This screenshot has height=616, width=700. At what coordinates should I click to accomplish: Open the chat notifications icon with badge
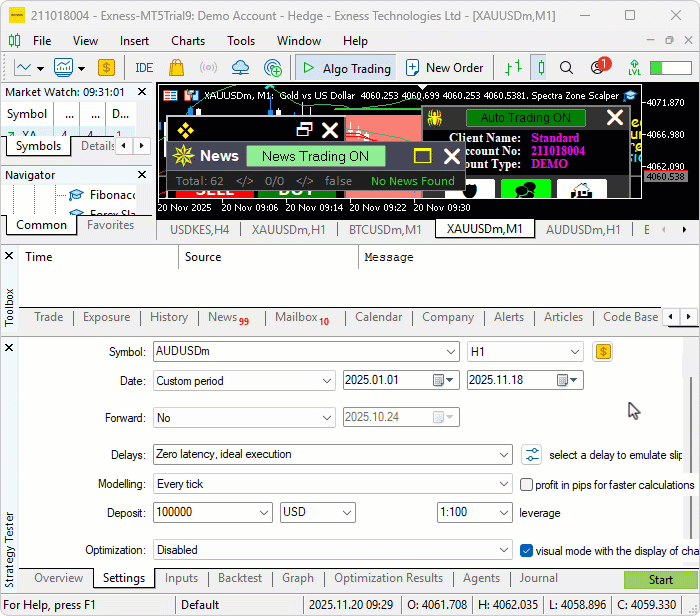pyautogui.click(x=599, y=67)
